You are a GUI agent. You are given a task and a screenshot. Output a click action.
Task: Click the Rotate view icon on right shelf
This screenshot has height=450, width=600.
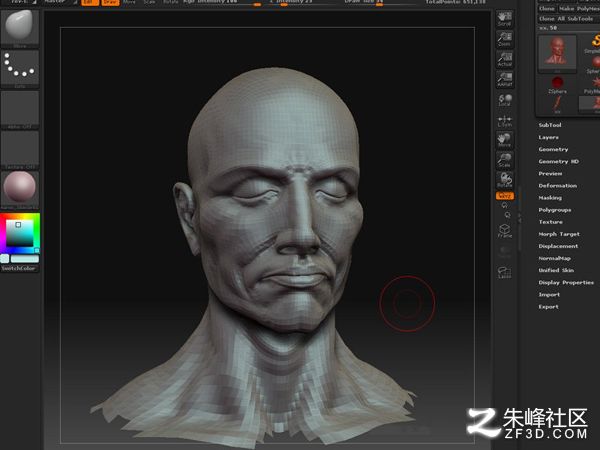505,180
